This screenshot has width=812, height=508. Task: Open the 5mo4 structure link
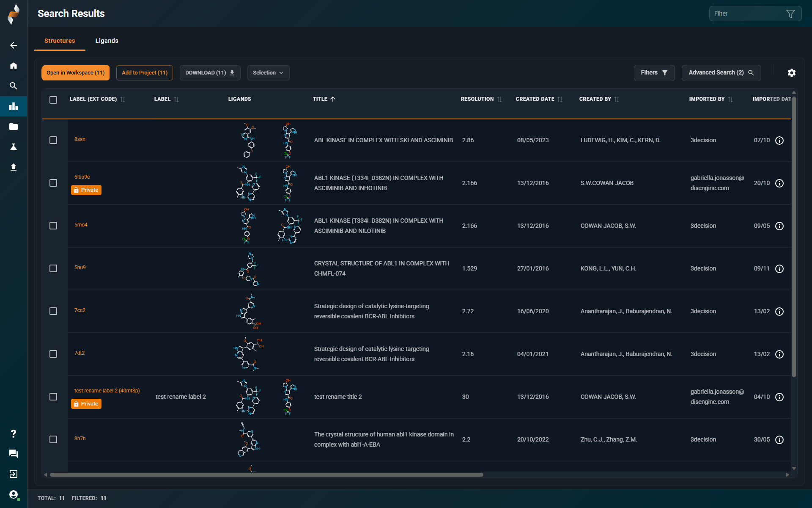[81, 225]
